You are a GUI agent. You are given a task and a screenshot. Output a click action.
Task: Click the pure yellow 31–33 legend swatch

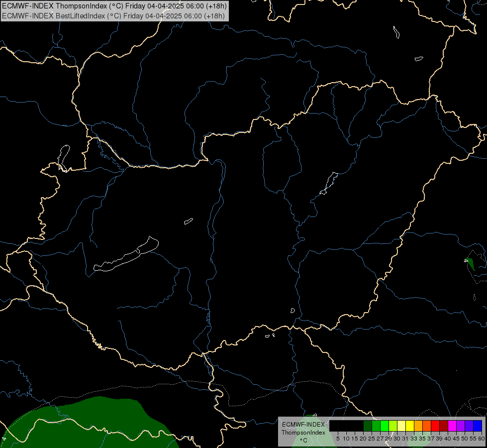[410, 426]
